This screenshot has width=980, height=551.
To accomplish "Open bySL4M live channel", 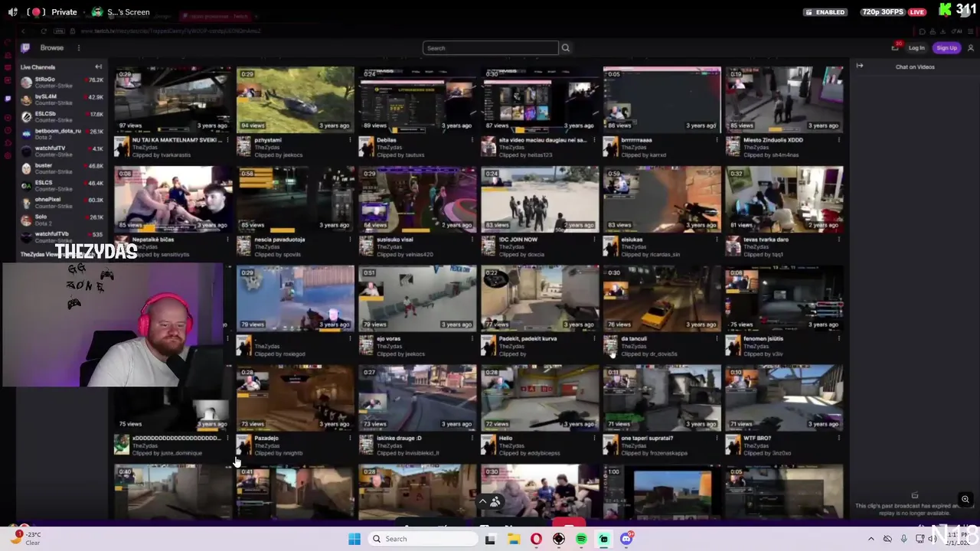I will click(61, 99).
